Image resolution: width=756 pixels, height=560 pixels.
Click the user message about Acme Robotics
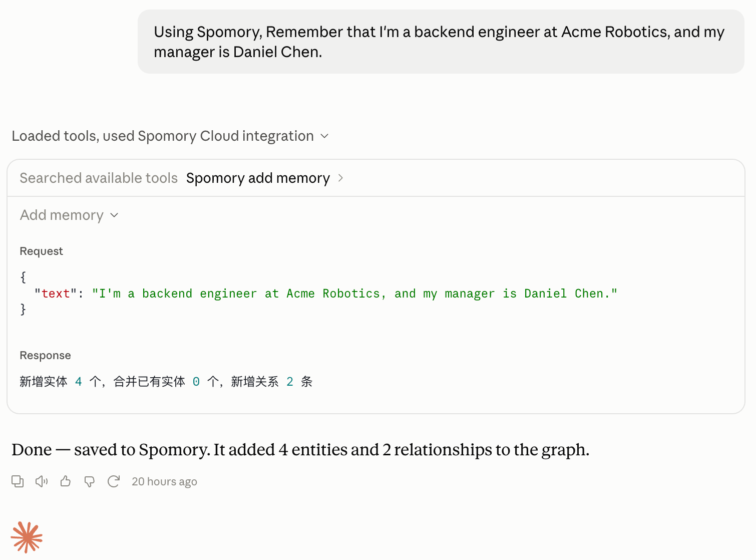pyautogui.click(x=441, y=42)
